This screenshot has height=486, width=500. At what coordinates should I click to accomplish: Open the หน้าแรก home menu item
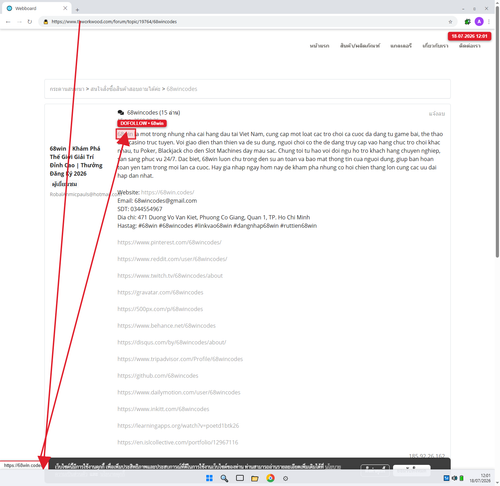tap(319, 46)
